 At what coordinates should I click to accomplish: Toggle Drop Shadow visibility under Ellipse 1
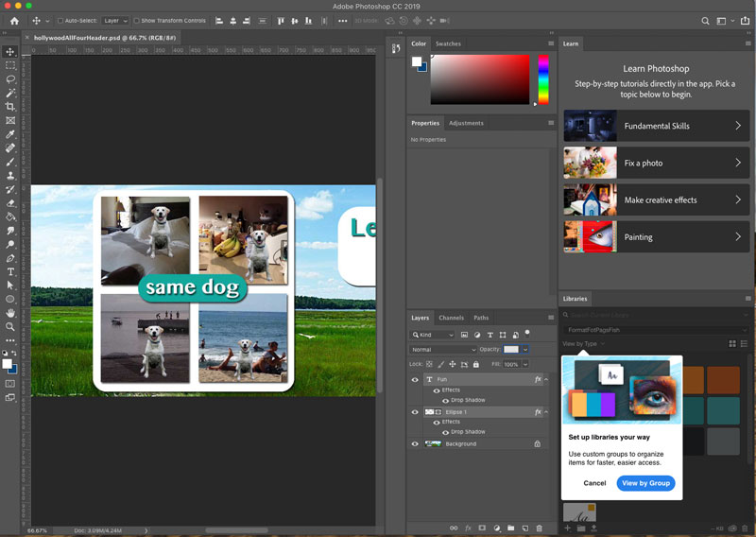(445, 432)
